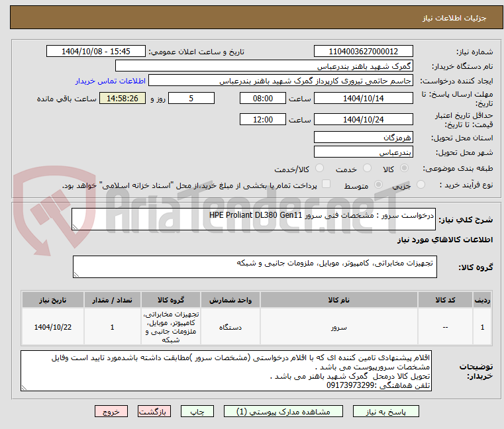Click the بازگشت back button
The image size is (504, 429).
pos(154,411)
